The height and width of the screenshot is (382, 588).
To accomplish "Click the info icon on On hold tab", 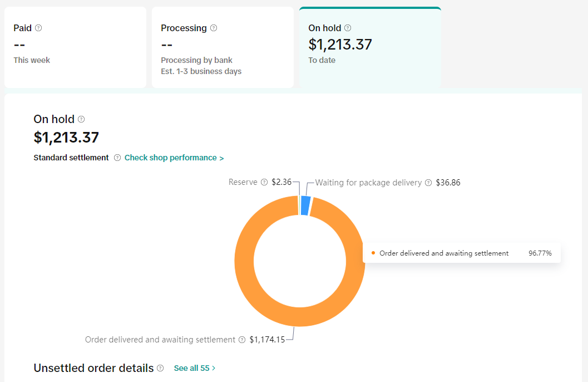I will tap(348, 28).
